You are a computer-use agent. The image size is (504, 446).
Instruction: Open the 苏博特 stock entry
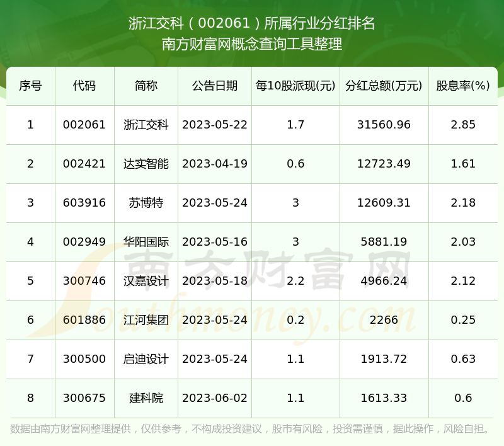click(x=146, y=203)
